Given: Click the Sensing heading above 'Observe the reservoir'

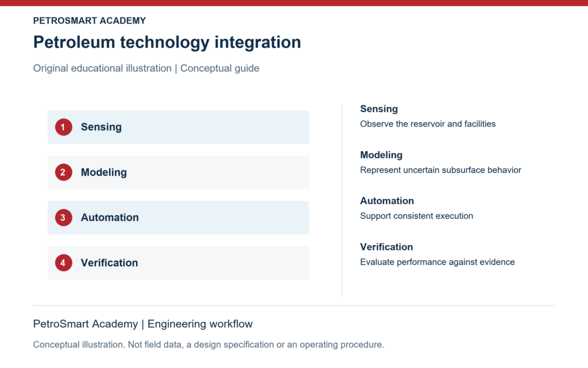Looking at the screenshot, I should click(x=379, y=109).
